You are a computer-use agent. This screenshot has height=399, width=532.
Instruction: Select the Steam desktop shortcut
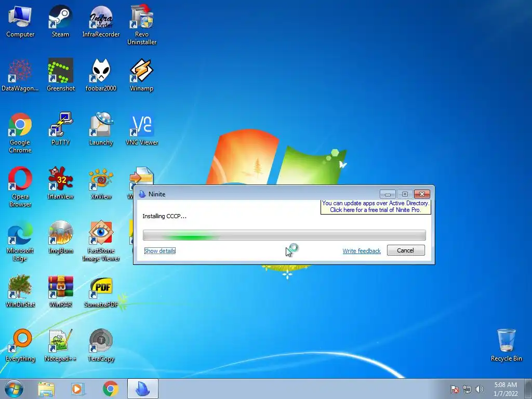(x=60, y=21)
